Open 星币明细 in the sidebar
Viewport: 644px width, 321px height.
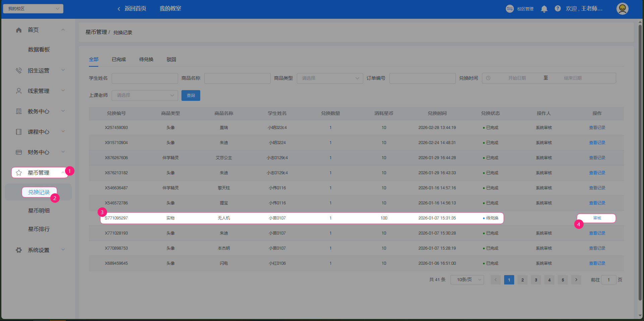point(39,211)
